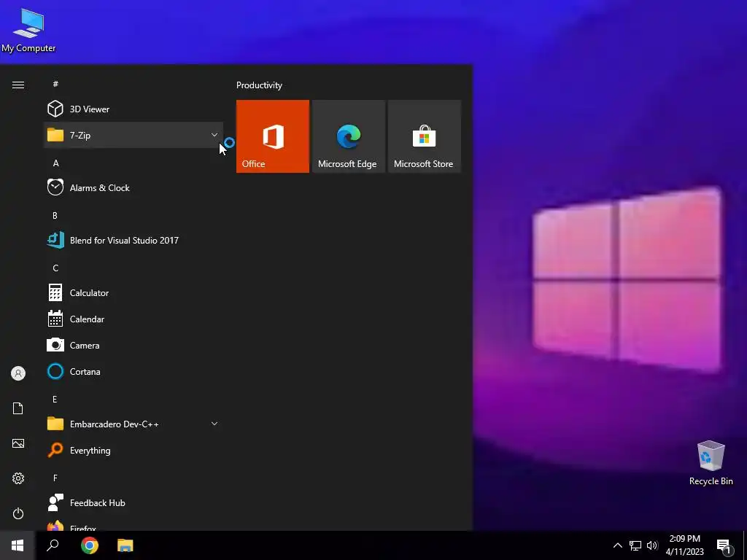Launch the Microsoft Edge tile

coord(348,136)
